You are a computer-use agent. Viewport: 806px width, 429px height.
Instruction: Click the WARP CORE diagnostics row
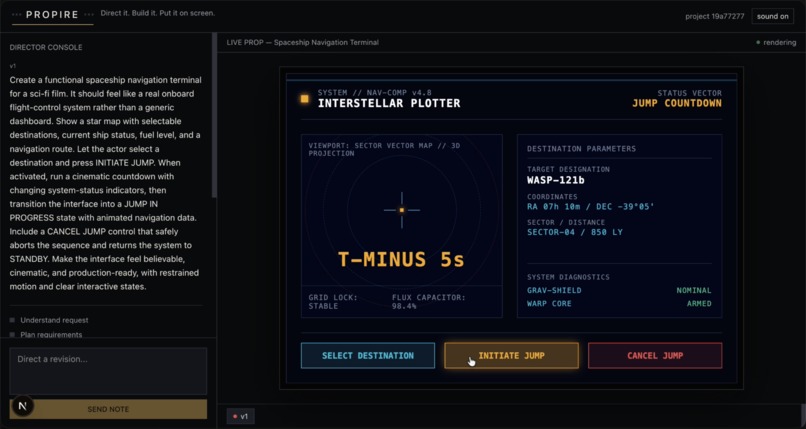click(x=619, y=304)
